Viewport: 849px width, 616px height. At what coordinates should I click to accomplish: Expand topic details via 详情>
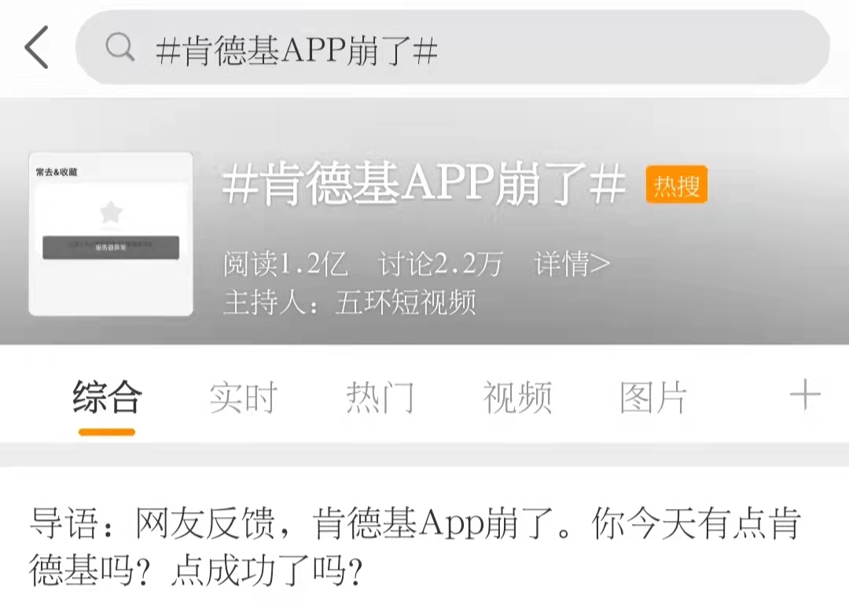(x=572, y=264)
